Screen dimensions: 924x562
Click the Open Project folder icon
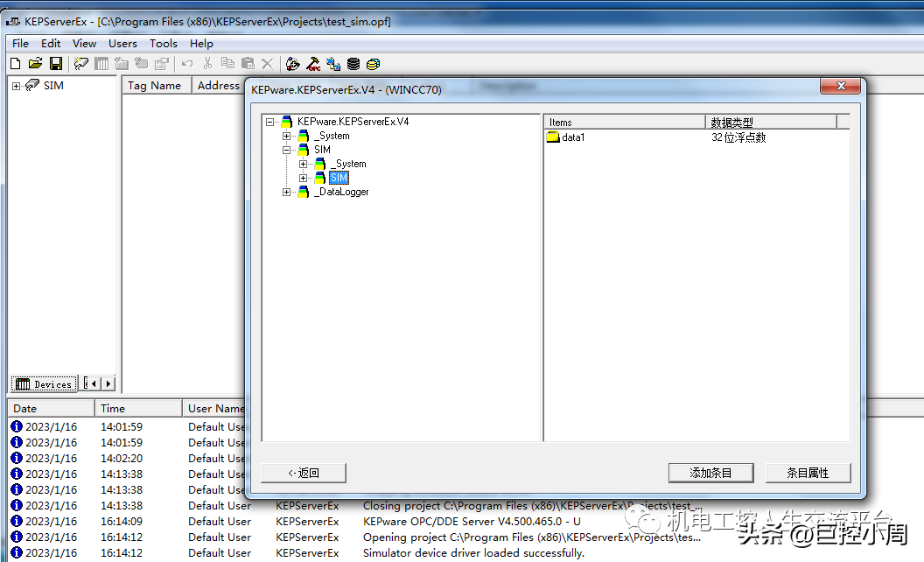[x=35, y=64]
